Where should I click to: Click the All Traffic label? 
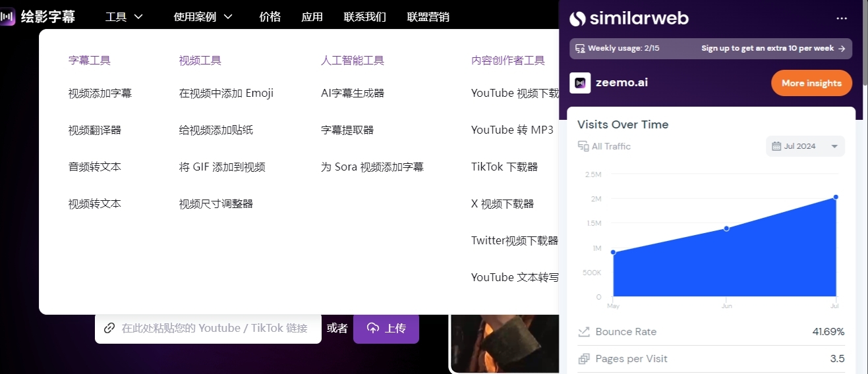pos(611,146)
